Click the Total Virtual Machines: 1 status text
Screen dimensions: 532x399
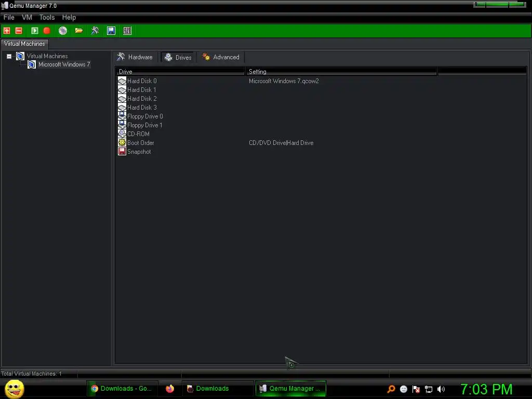31,374
